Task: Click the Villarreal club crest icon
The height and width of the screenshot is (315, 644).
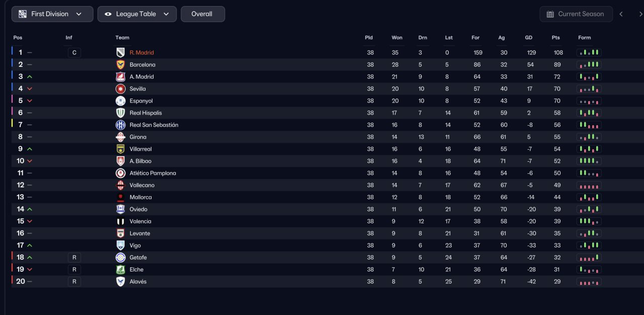Action: click(x=120, y=149)
